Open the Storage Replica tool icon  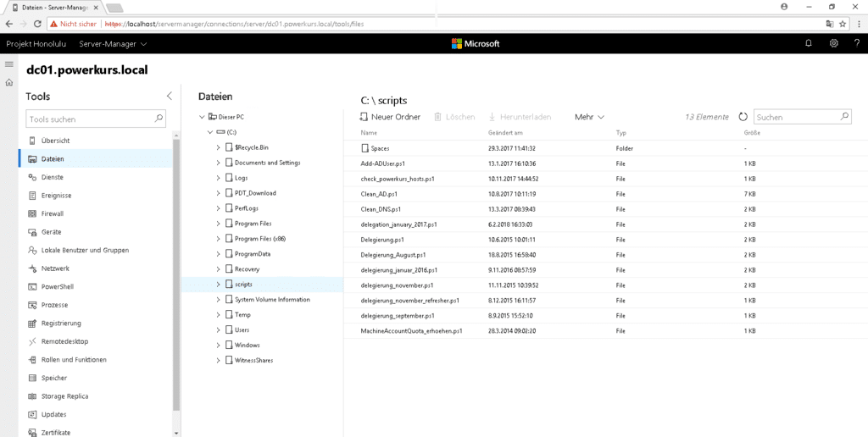click(x=32, y=396)
